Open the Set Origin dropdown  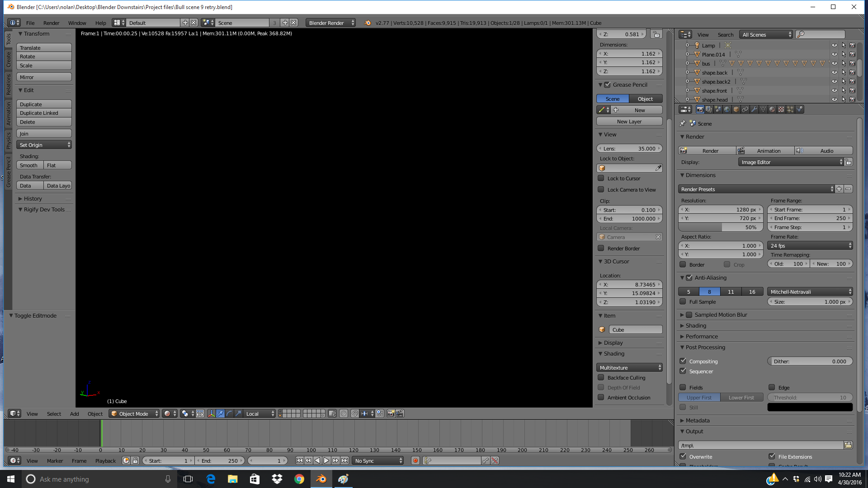pyautogui.click(x=44, y=145)
